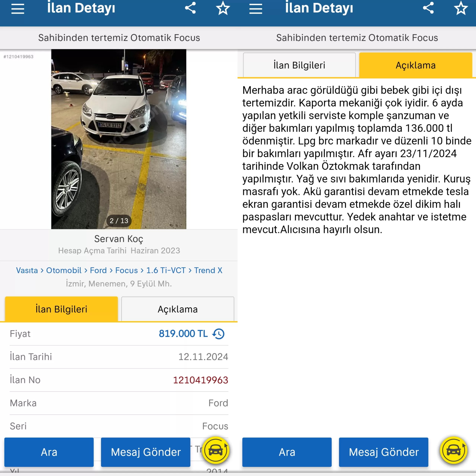Favorite listing with star in right screen
476x476 pixels.
(461, 8)
